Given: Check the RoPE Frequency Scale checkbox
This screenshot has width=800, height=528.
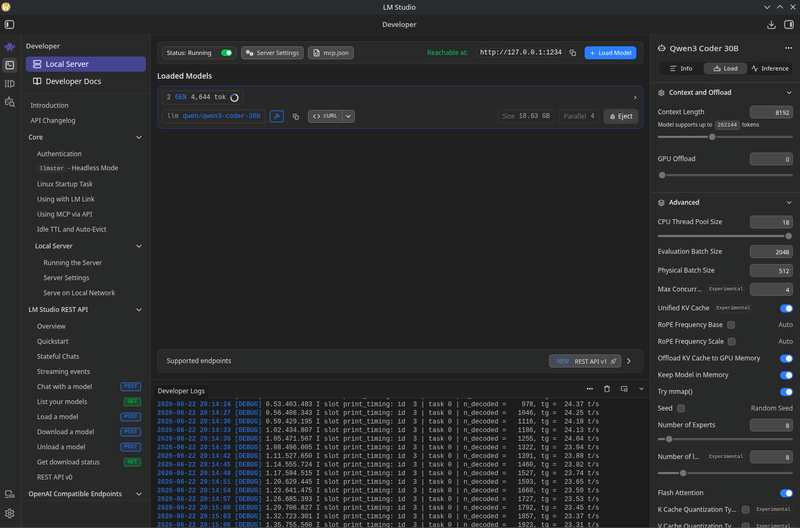Looking at the screenshot, I should point(732,341).
